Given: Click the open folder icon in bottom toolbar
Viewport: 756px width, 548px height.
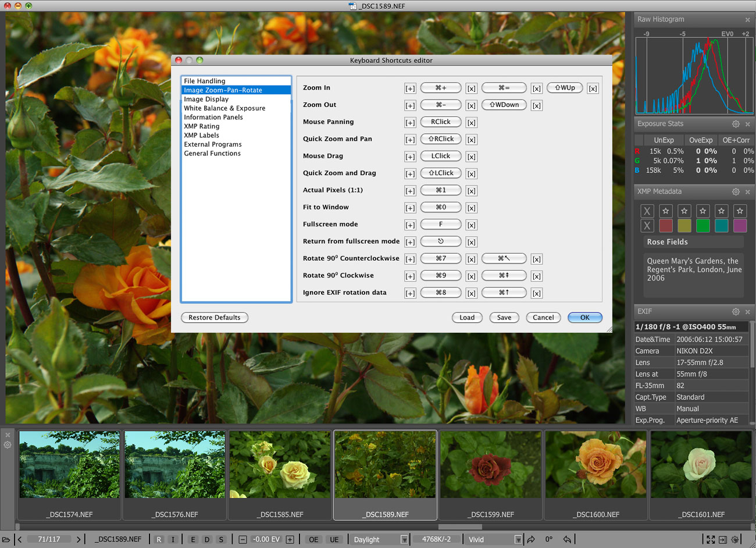Looking at the screenshot, I should (x=6, y=539).
